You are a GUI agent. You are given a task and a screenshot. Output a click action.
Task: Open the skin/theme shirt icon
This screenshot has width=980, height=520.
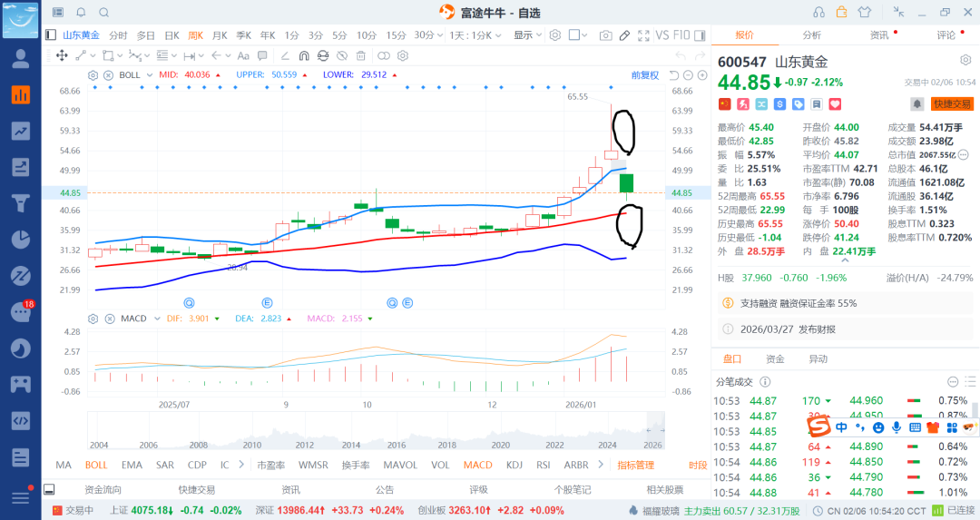pos(865,12)
